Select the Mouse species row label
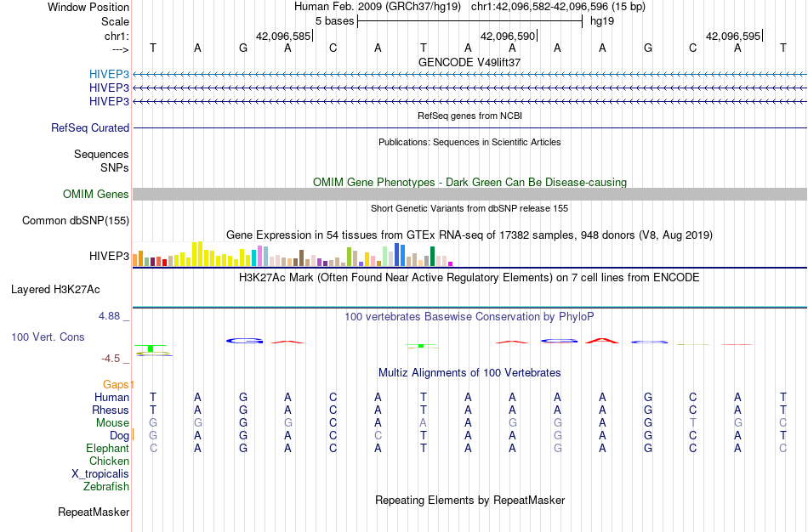Viewport: 808px width, 532px height. tap(112, 423)
